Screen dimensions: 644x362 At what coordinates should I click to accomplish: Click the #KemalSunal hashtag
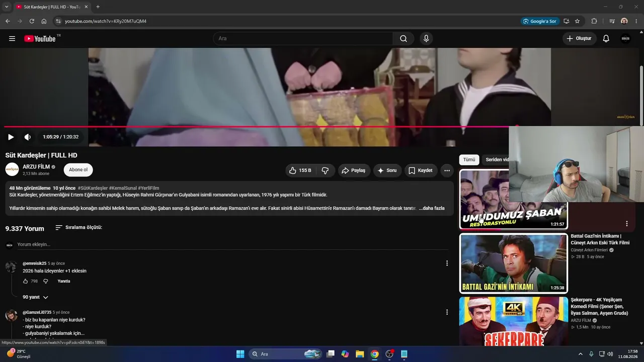[x=123, y=188]
